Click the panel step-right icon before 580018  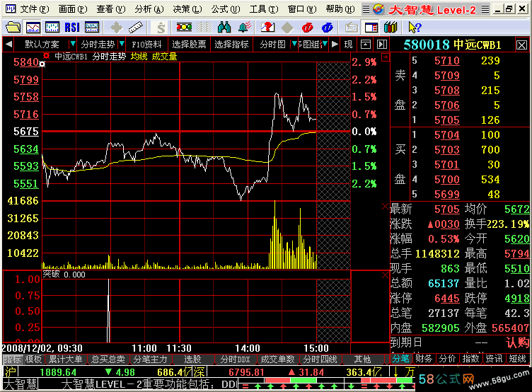382,44
